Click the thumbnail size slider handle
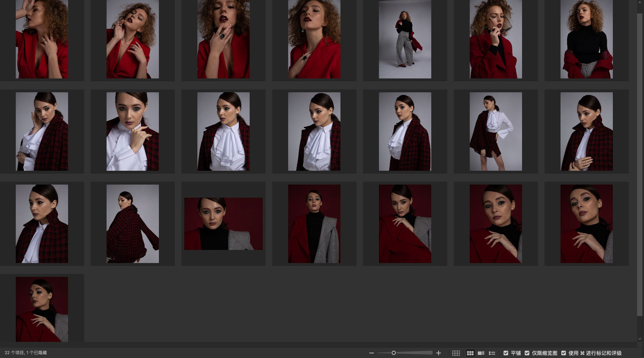 (394, 353)
